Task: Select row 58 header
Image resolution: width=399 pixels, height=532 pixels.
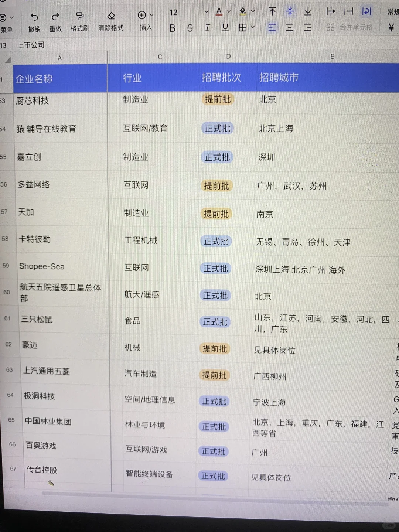Action: pos(5,239)
